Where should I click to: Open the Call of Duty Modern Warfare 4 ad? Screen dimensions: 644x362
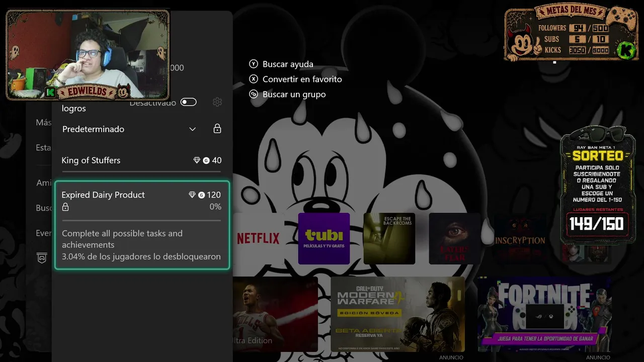[x=397, y=314]
